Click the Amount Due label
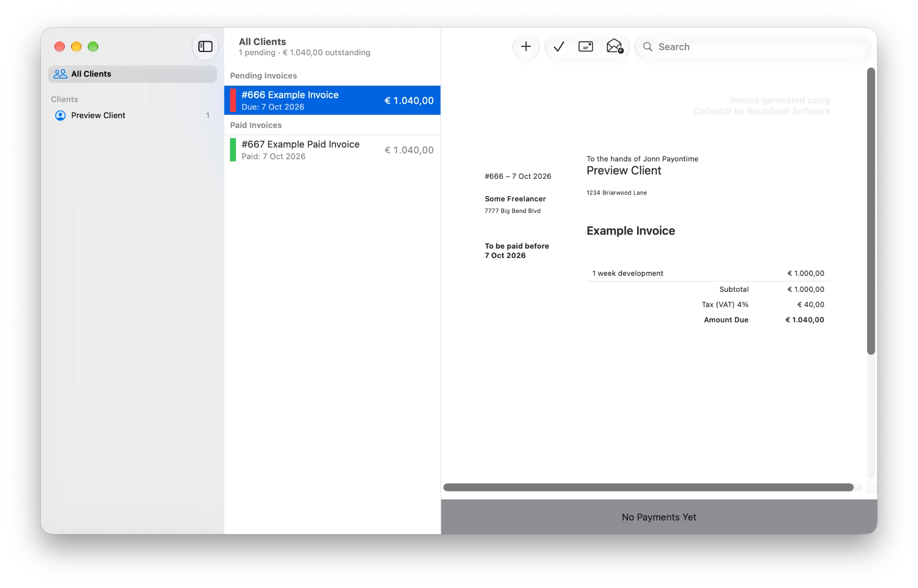Image resolution: width=918 pixels, height=588 pixels. (726, 320)
